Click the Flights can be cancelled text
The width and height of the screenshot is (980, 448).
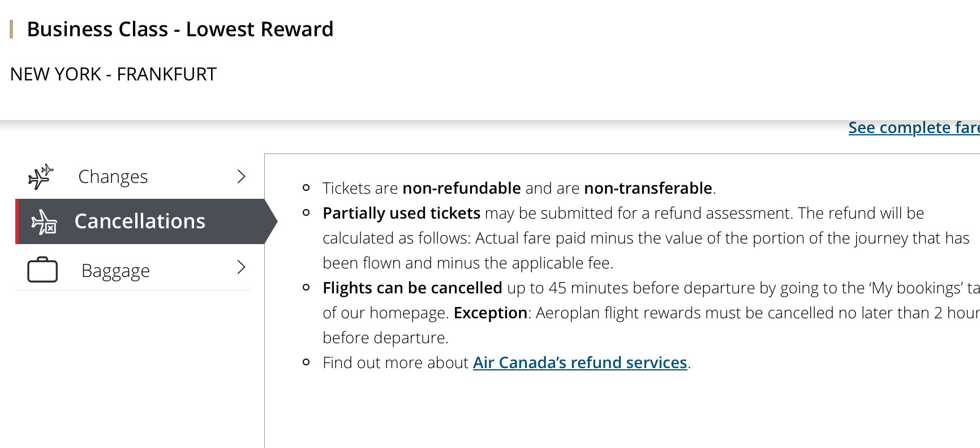412,288
